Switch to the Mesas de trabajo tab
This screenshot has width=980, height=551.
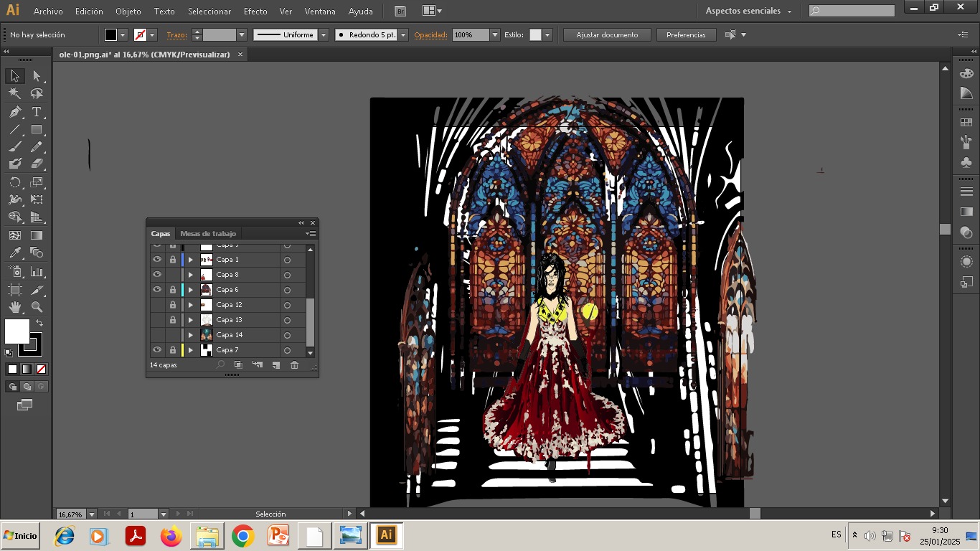(208, 233)
